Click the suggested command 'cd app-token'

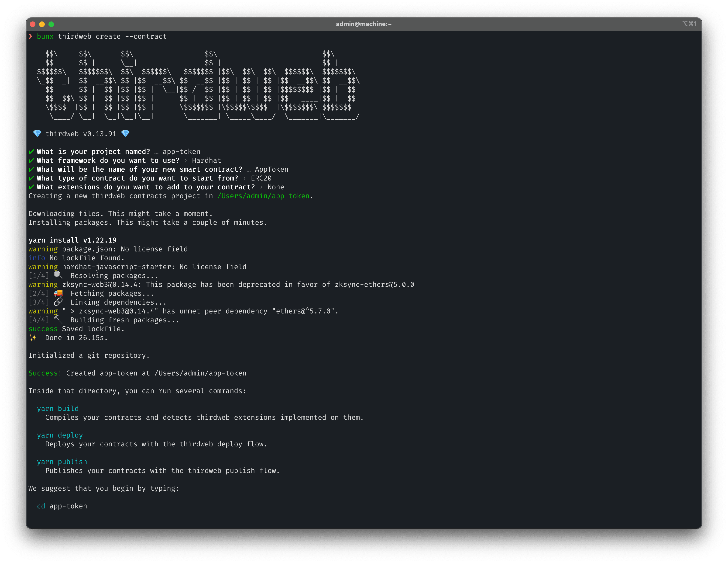(x=62, y=506)
